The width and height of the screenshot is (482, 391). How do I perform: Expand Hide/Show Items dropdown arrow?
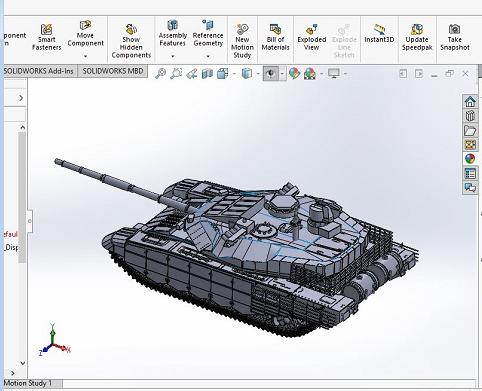(282, 74)
